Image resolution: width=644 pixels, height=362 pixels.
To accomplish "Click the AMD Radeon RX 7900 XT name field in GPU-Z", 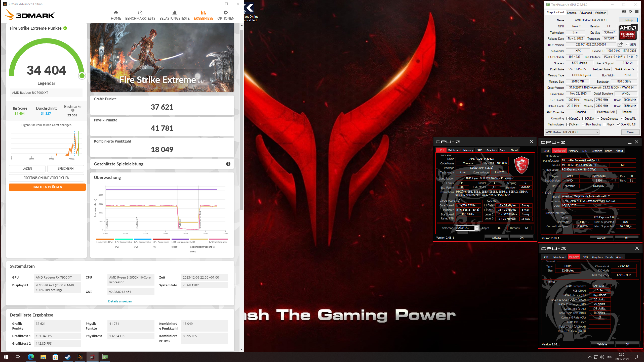I will point(591,20).
